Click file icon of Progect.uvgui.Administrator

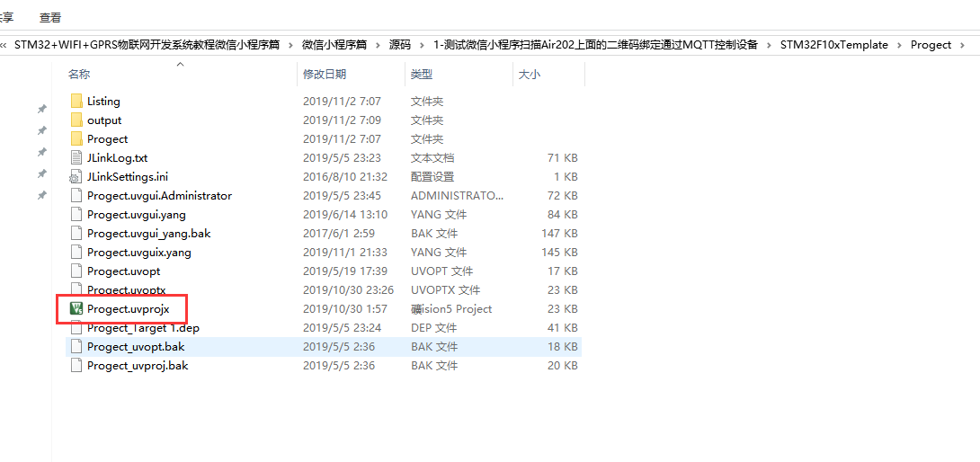76,196
